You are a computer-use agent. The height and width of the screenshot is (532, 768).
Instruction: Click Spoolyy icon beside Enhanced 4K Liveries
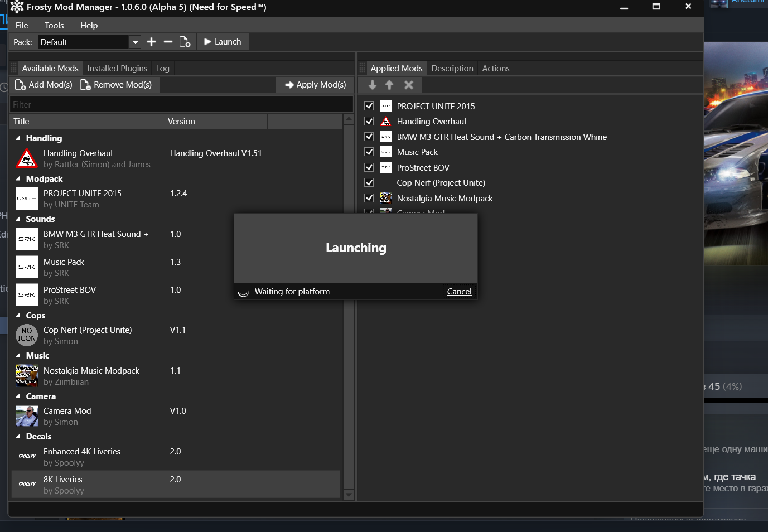coord(26,457)
